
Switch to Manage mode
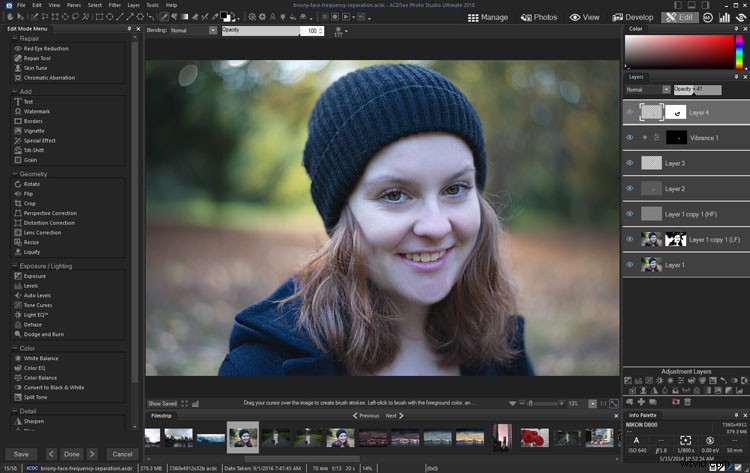[x=488, y=17]
